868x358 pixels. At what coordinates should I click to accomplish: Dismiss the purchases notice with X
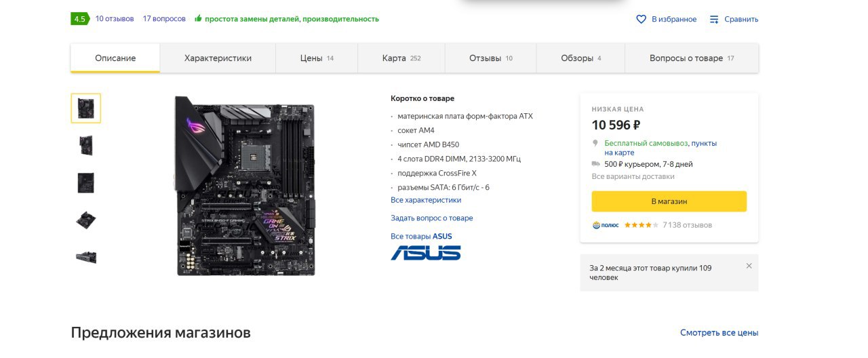point(749,266)
